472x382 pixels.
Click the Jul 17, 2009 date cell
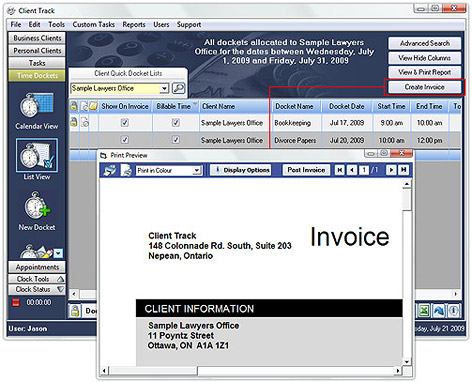[347, 123]
